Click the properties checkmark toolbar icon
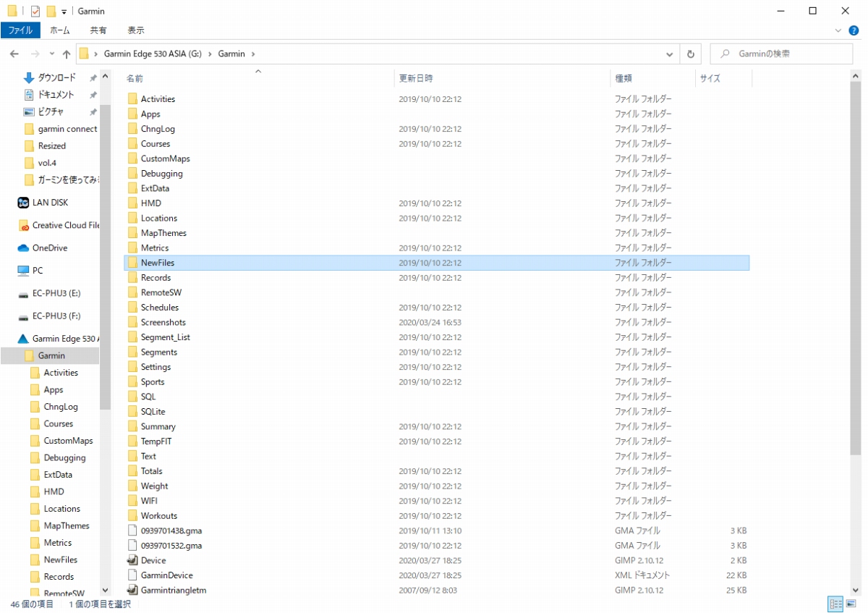 34,11
